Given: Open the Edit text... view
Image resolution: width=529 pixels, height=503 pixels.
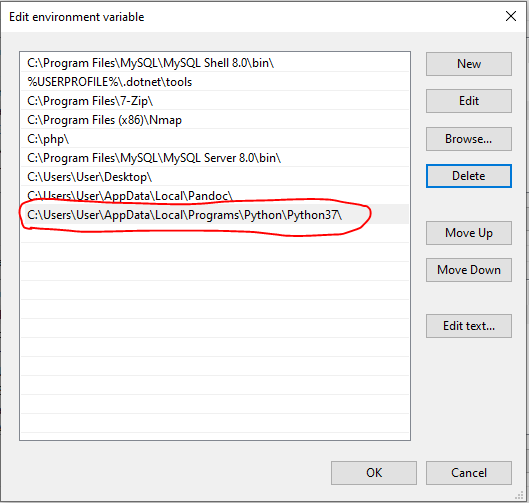Looking at the screenshot, I should tap(469, 326).
